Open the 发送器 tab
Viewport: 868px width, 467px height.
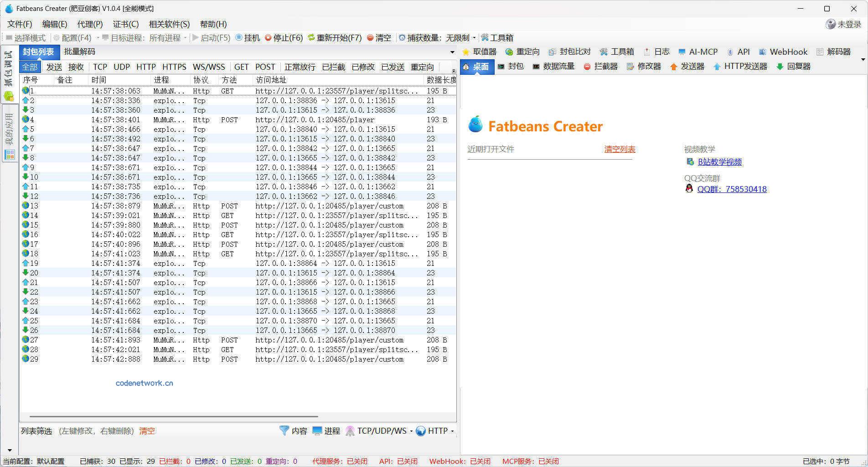(x=687, y=67)
